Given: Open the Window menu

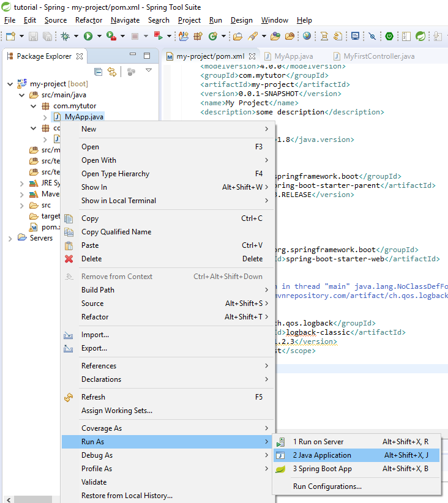Looking at the screenshot, I should [275, 20].
